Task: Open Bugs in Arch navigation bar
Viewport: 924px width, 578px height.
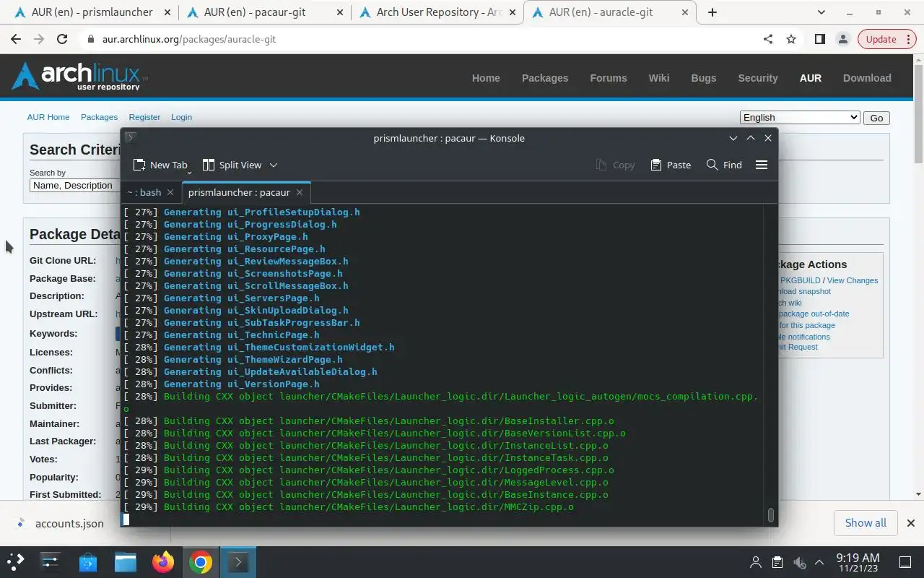Action: point(704,78)
